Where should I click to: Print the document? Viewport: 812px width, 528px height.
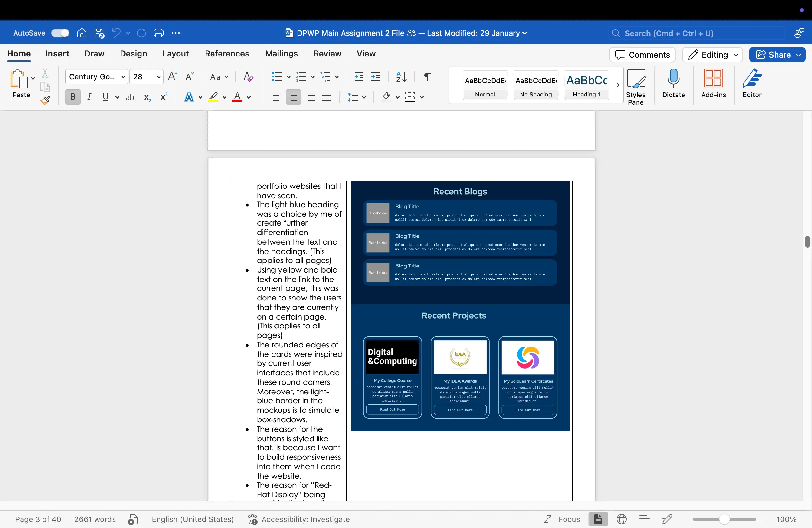click(158, 33)
